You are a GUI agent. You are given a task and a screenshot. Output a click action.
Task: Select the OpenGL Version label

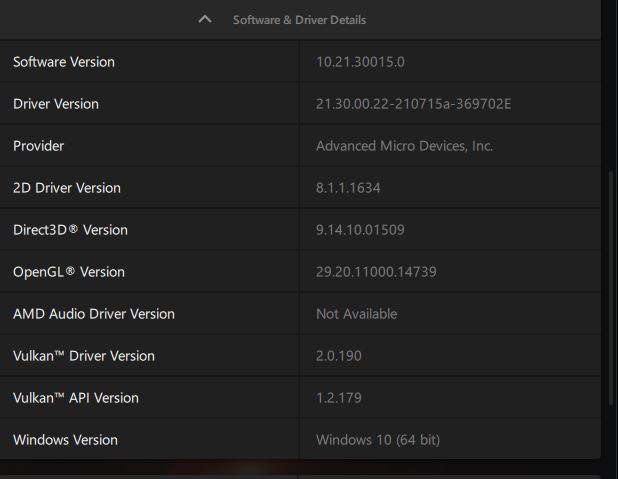pos(69,272)
